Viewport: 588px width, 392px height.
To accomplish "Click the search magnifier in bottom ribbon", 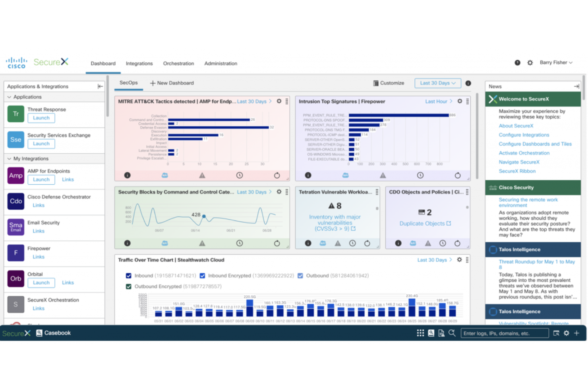I will click(452, 333).
